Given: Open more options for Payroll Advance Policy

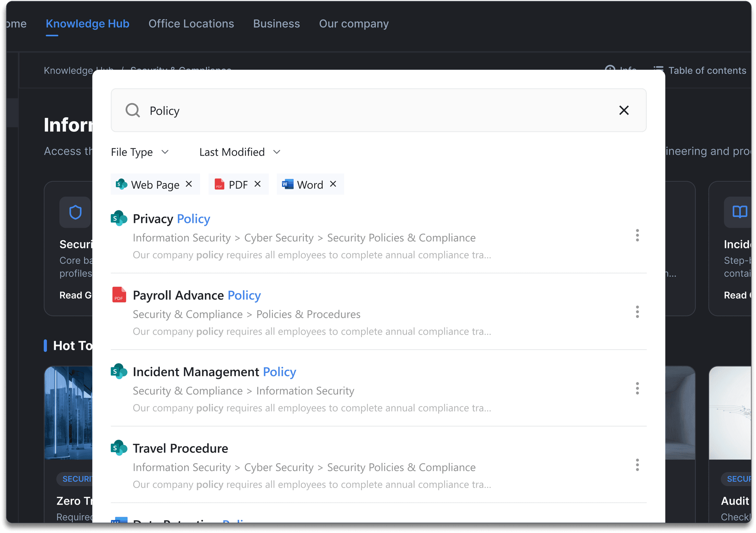Looking at the screenshot, I should 637,312.
